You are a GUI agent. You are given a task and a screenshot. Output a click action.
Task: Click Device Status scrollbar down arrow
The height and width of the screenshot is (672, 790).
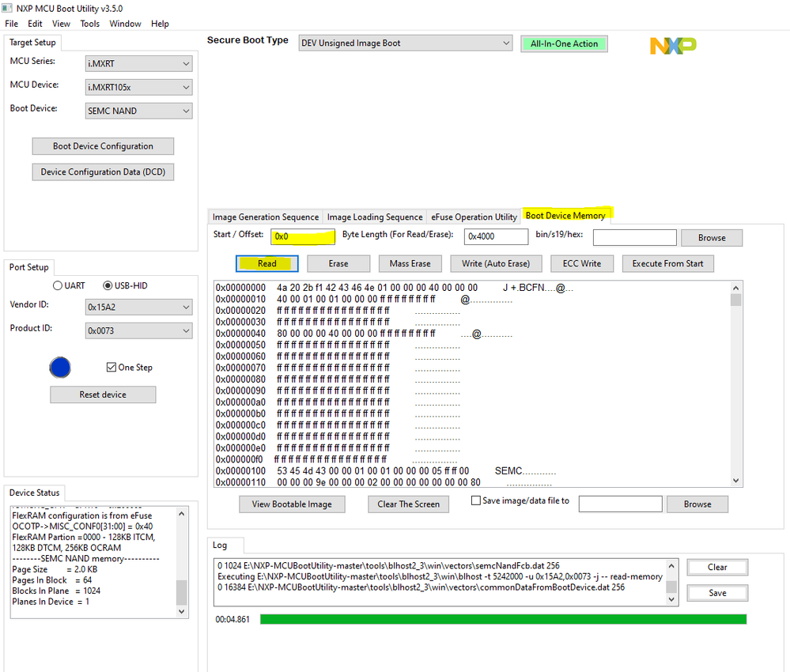(181, 612)
